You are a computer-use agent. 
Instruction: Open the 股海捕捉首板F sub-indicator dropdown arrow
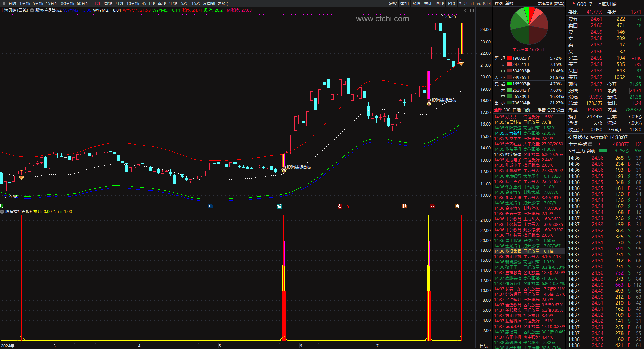[2, 212]
